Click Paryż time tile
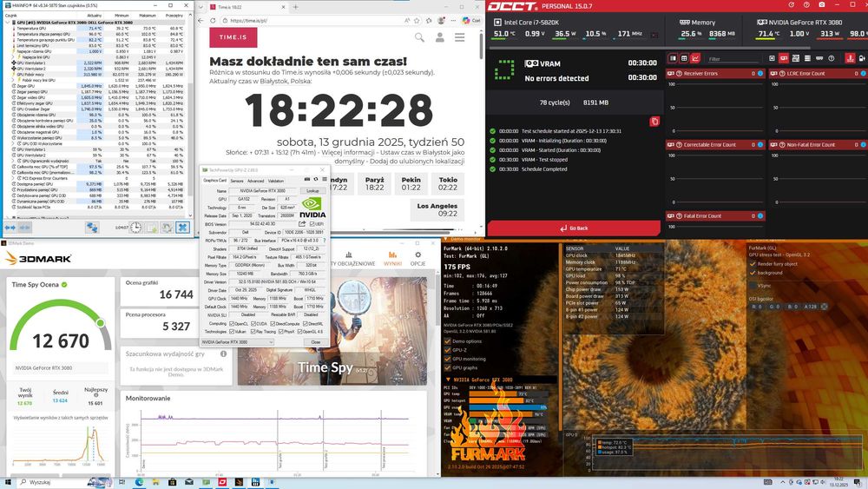Viewport: 868px width, 489px height. point(374,183)
